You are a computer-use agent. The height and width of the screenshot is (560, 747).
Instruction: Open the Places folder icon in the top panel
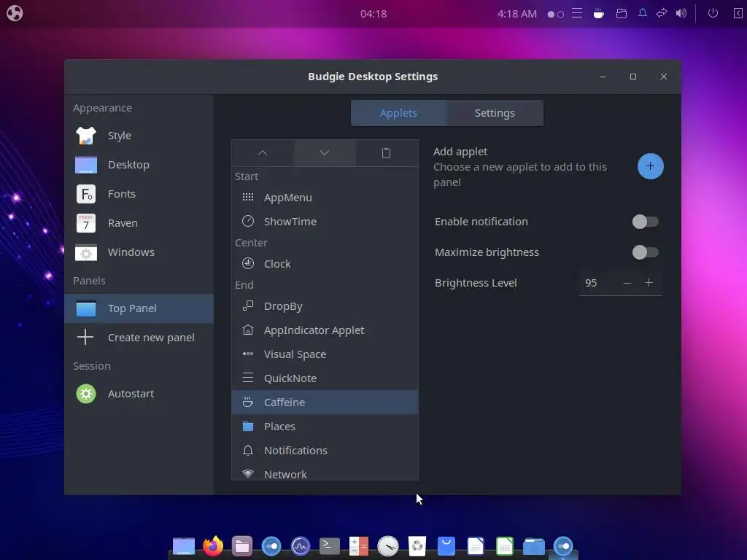(x=622, y=13)
